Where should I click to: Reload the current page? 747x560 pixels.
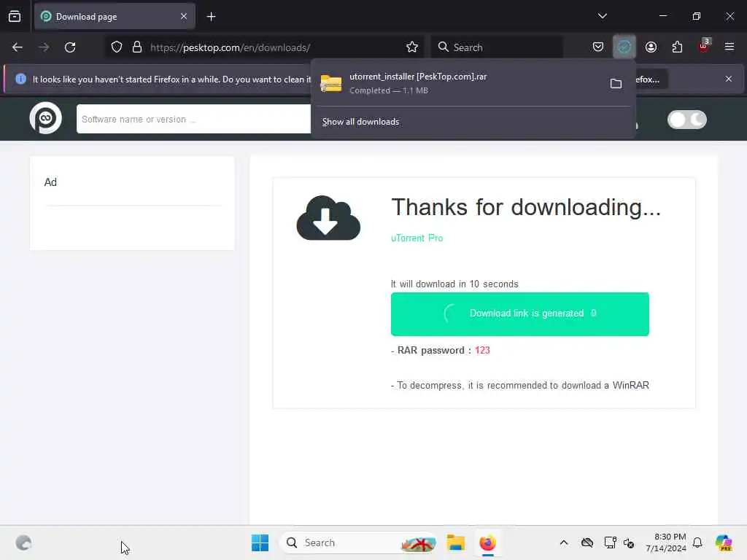pos(70,47)
